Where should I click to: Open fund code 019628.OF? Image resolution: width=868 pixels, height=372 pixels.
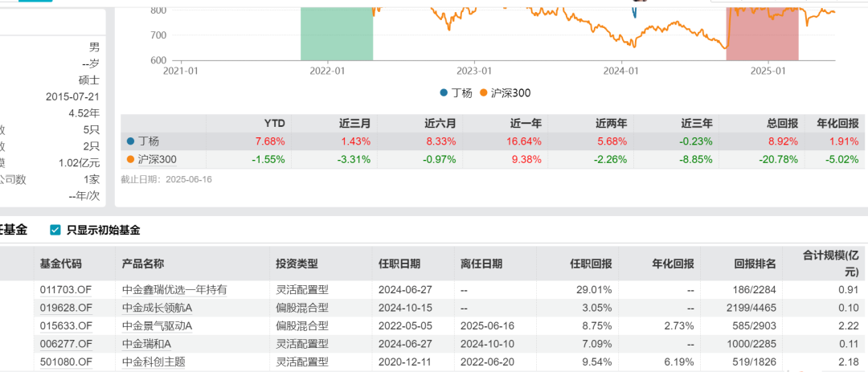66,307
